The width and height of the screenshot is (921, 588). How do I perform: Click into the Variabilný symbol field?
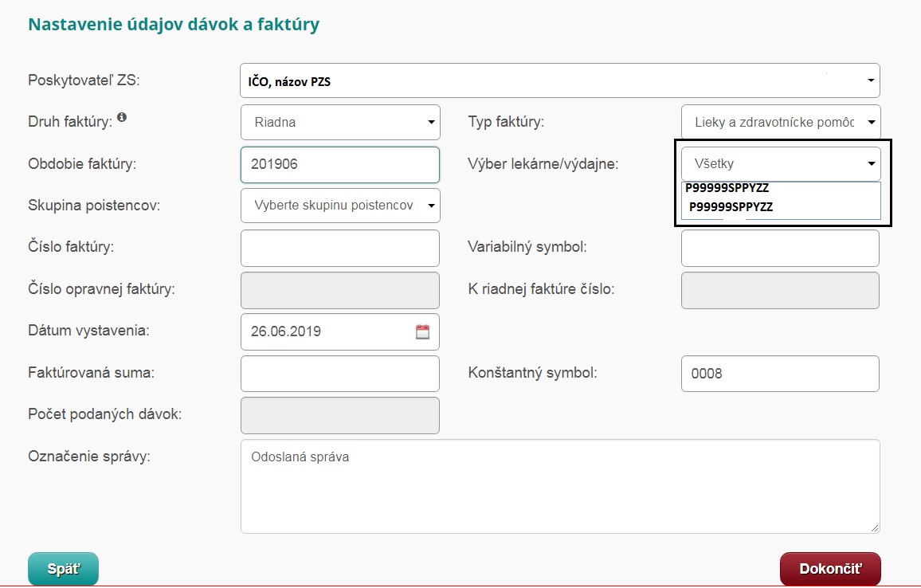point(780,248)
